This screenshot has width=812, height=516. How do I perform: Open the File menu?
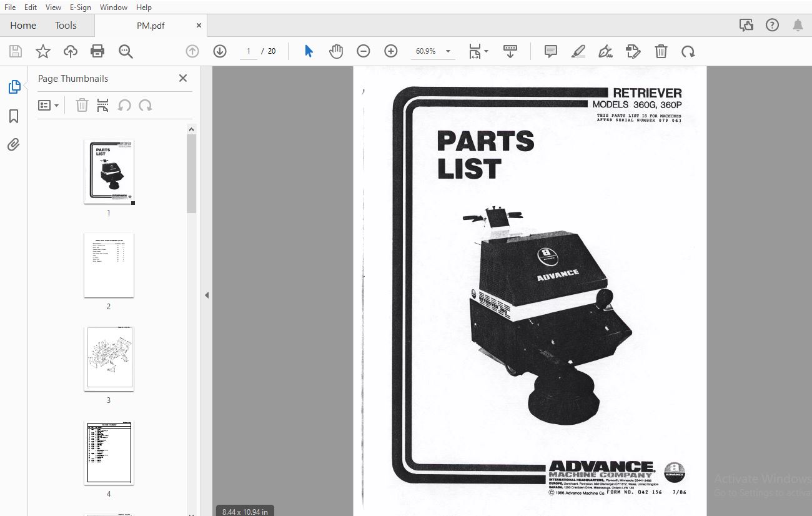(x=10, y=7)
